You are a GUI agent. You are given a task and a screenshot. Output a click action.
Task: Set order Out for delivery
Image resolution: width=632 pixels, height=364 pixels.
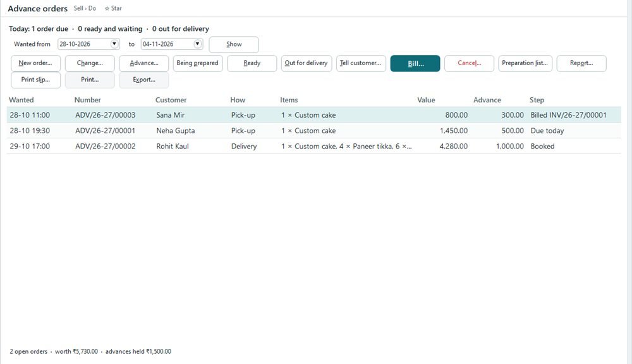(x=307, y=63)
